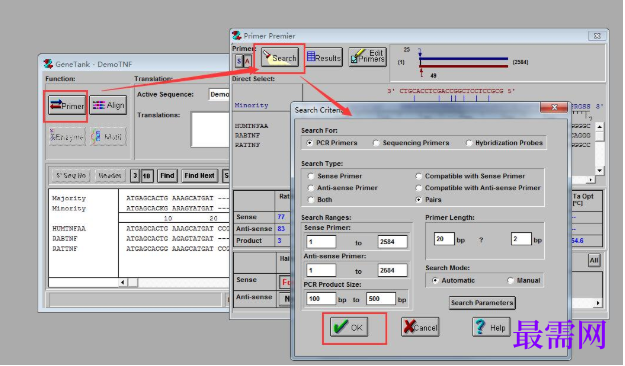Screen dimensions: 625x366
Task: Click the PCR product minimum size field
Action: click(321, 299)
